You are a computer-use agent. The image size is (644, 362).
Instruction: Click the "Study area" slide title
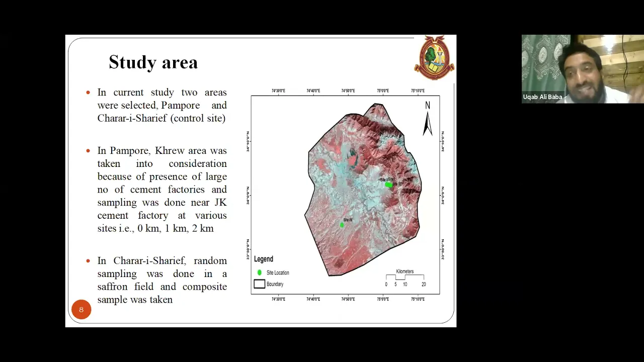tap(153, 62)
